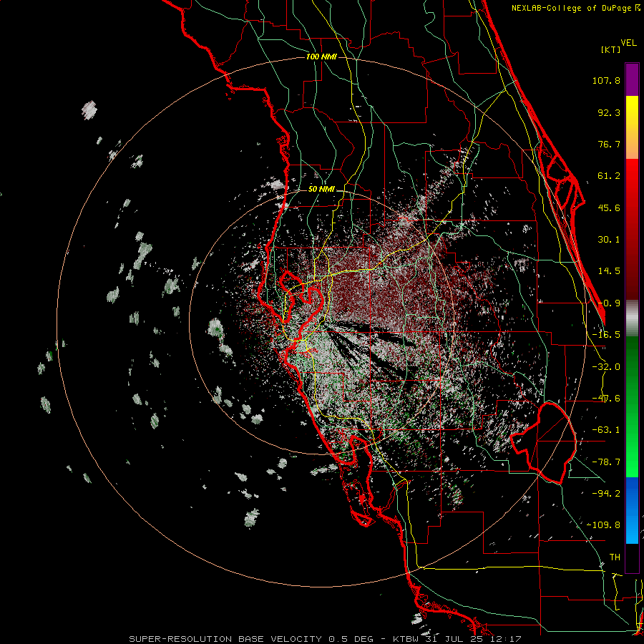Click the -16.5 velocity legend value

tap(606, 335)
